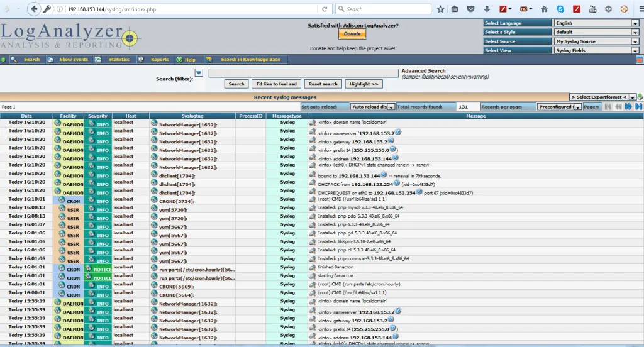Screen dimensions: 644x347
Task: Click the knowledge base icon in menu bar
Action: pos(209,60)
